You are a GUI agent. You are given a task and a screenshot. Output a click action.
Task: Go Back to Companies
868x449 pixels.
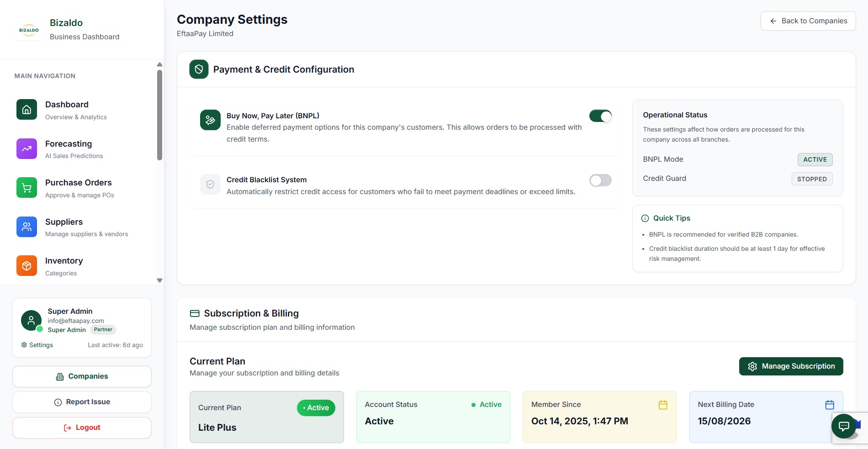(x=808, y=21)
